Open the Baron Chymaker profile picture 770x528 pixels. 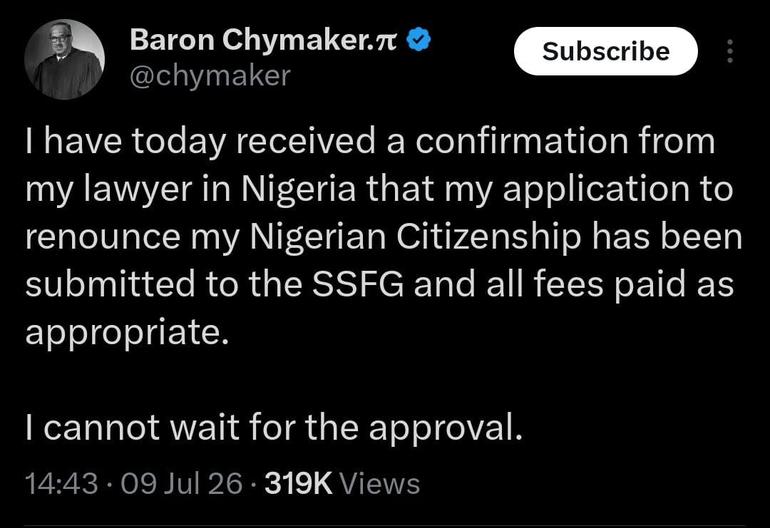[64, 59]
